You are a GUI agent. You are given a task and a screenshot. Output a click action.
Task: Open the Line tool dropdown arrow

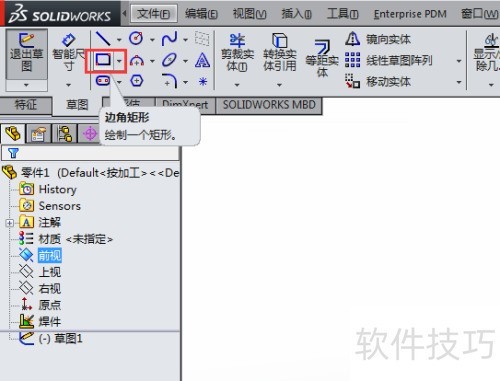[x=119, y=40]
